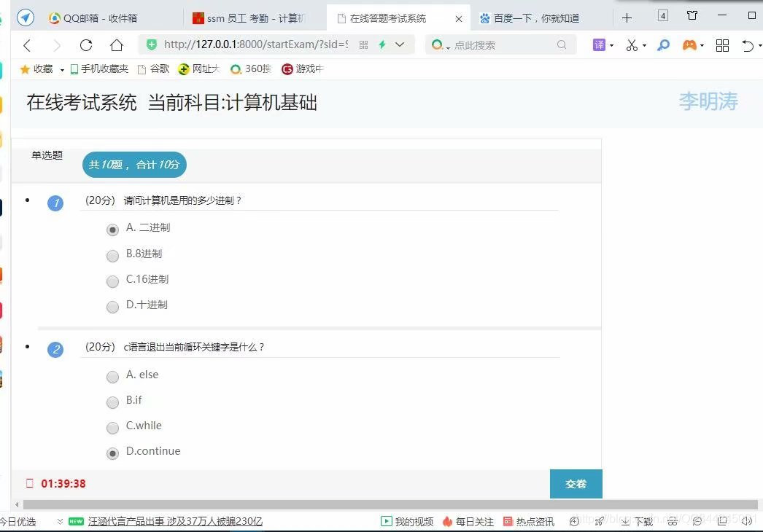Image resolution: width=763 pixels, height=532 pixels.
Task: Expand the translate tool dropdown arrow
Action: tap(612, 46)
